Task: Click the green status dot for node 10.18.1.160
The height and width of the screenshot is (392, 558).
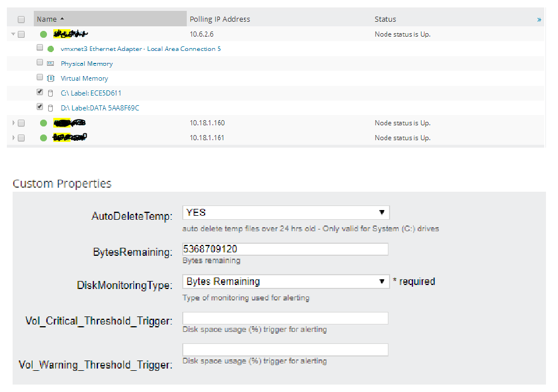Action: [44, 123]
